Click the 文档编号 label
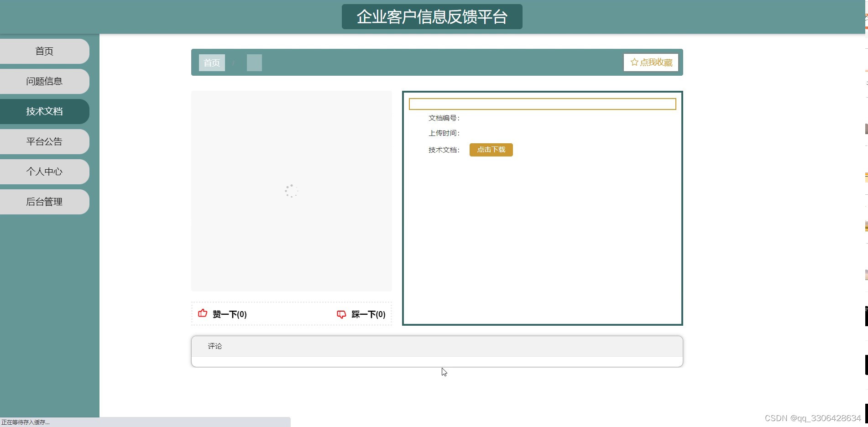This screenshot has height=427, width=868. 444,118
